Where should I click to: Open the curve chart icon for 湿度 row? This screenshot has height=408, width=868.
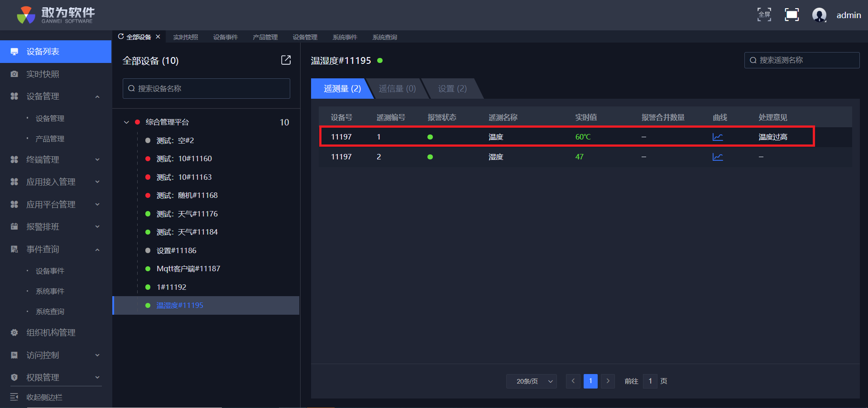718,157
